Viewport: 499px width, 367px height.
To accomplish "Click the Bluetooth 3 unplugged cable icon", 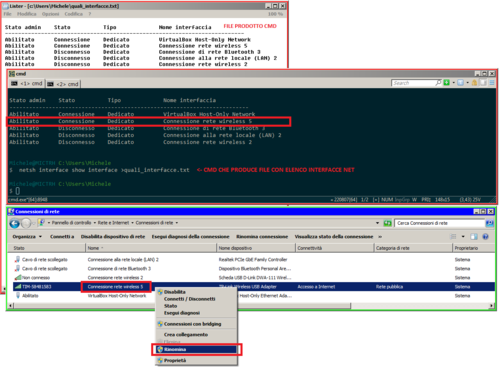I will pos(18,269).
